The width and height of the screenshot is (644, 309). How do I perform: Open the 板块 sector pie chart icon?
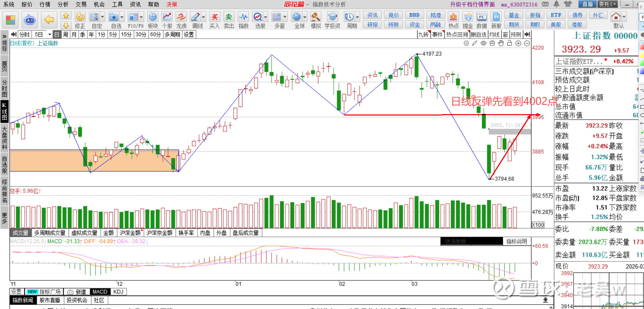[x=153, y=17]
